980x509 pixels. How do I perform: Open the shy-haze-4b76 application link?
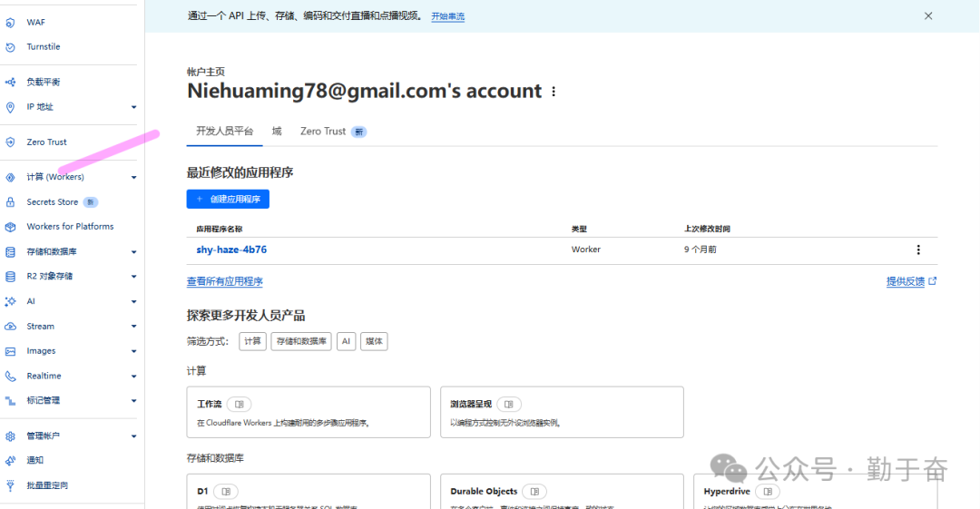231,250
